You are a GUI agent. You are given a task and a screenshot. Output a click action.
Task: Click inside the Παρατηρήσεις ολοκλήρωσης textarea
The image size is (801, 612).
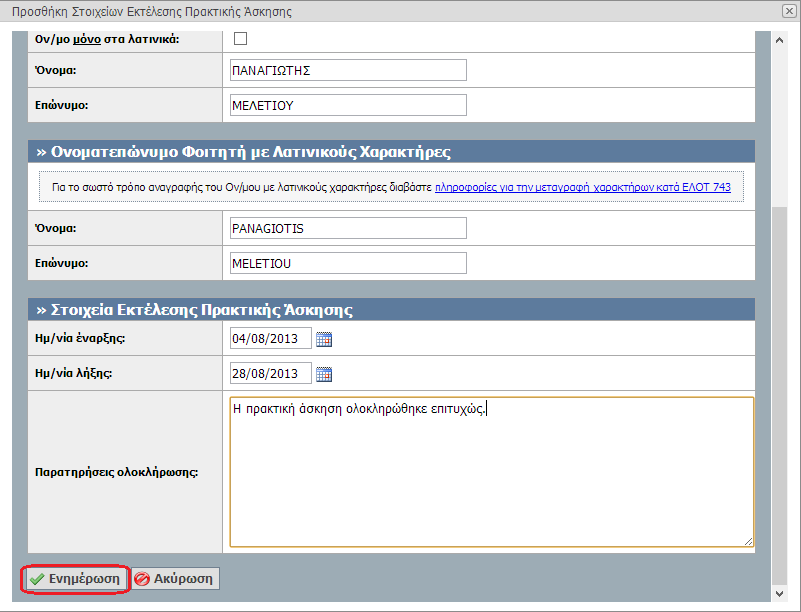click(x=491, y=472)
